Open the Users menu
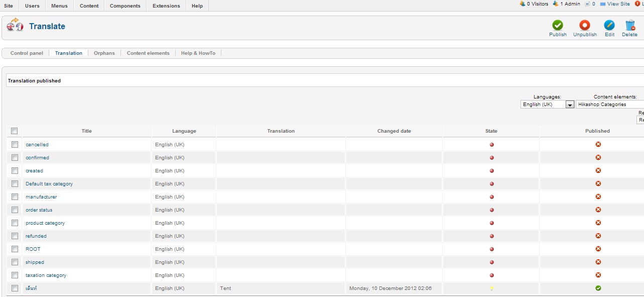The height and width of the screenshot is (297, 644). (x=32, y=6)
